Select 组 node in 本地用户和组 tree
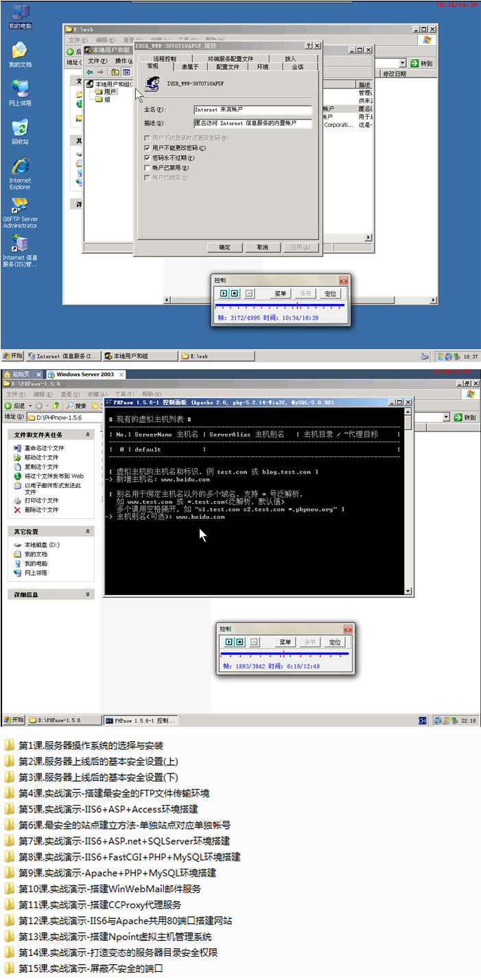This screenshot has width=481, height=980. 103,100
